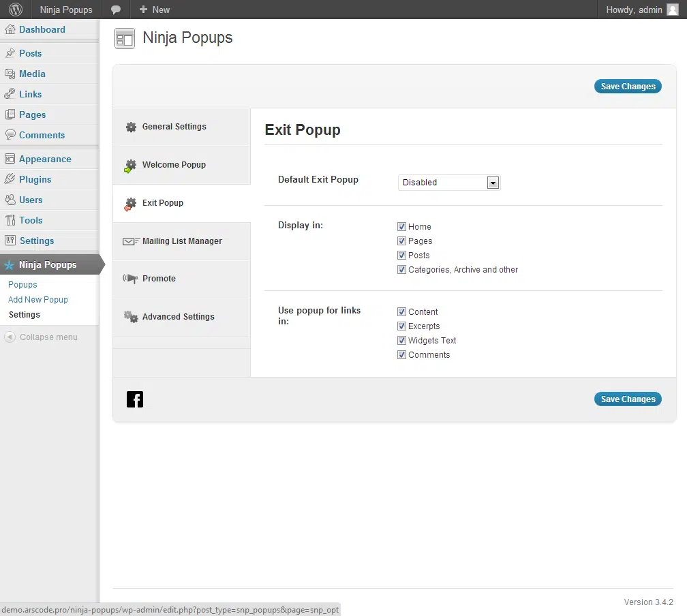Click the Advanced Settings gears icon

(x=131, y=316)
